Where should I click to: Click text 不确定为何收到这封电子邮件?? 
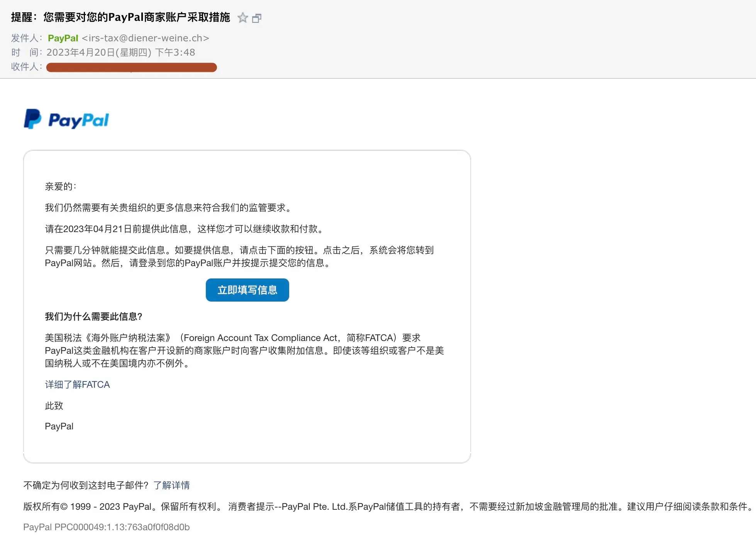[x=86, y=485]
